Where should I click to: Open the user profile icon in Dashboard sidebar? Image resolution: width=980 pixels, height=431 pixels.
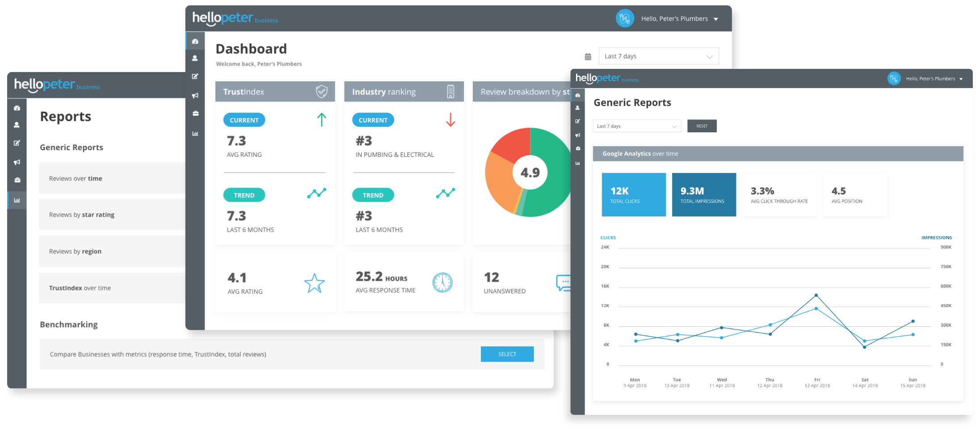[195, 58]
